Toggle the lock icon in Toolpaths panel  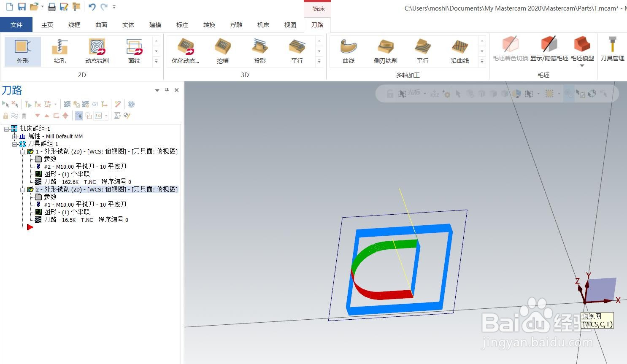point(5,115)
